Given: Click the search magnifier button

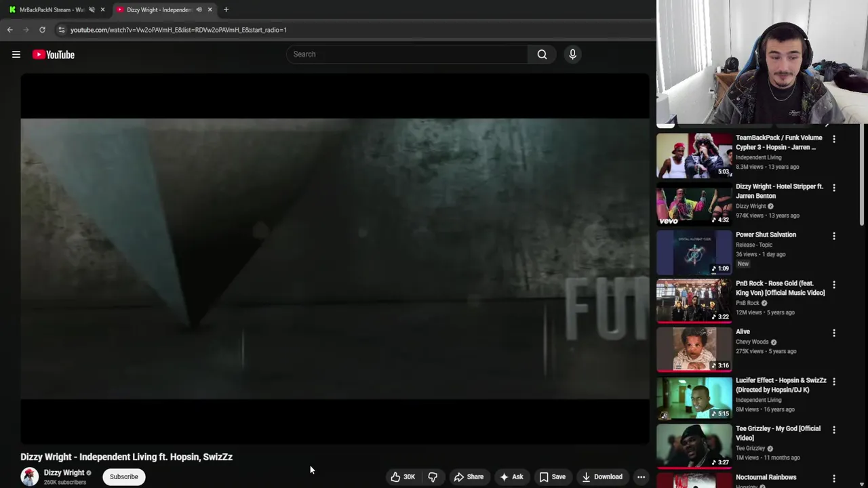Looking at the screenshot, I should [x=542, y=54].
